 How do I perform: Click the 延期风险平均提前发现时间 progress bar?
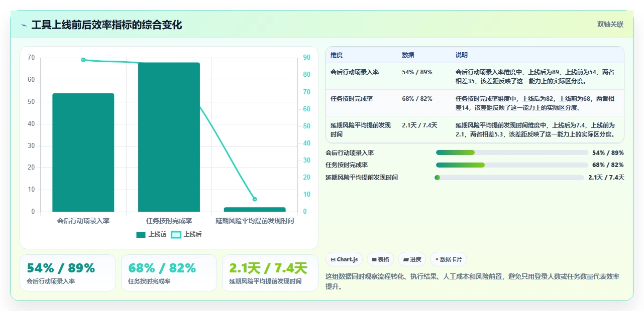coord(509,178)
